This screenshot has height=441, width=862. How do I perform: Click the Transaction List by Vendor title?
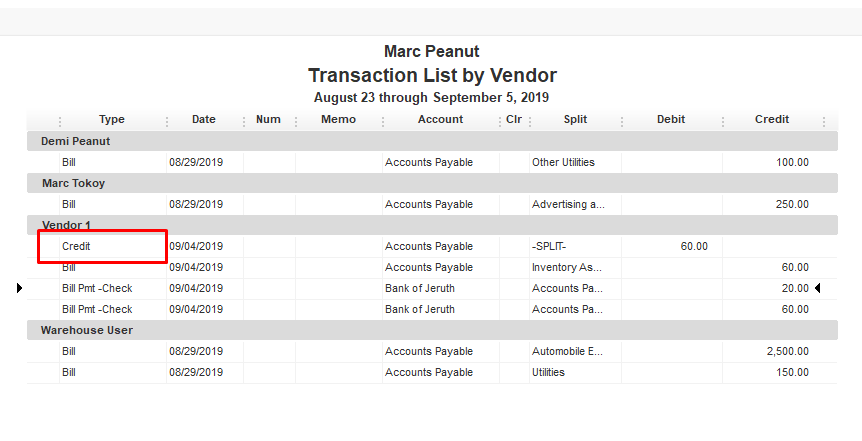point(432,75)
